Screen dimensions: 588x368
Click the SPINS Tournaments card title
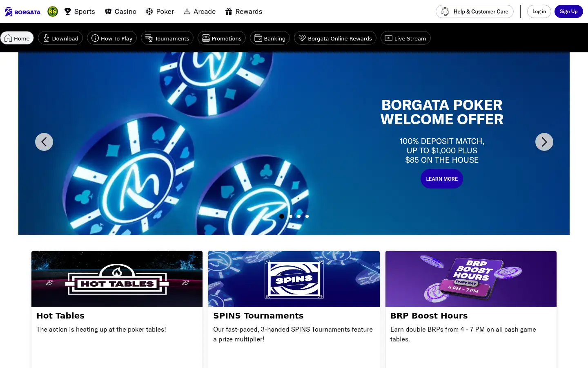pos(258,316)
